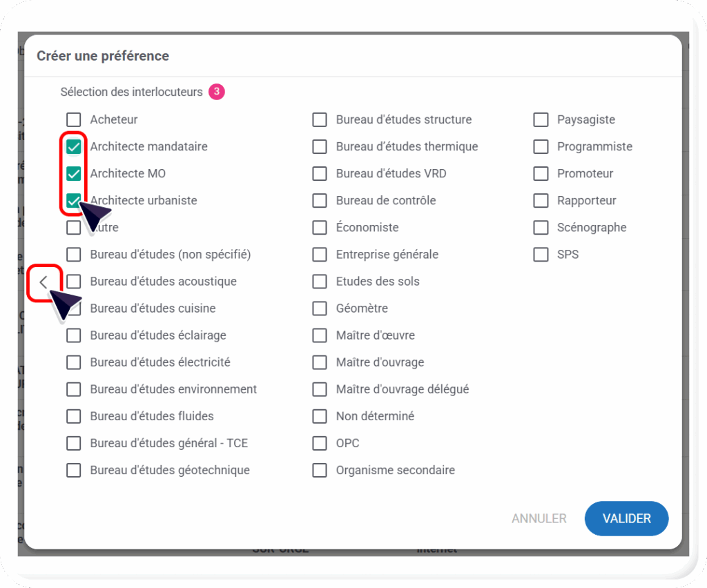Tick the Paysagiste checkbox
Image resolution: width=707 pixels, height=588 pixels.
[541, 119]
